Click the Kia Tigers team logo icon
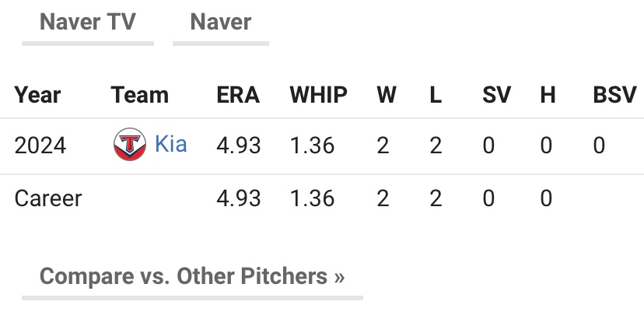This screenshot has height=319, width=644. point(130,145)
